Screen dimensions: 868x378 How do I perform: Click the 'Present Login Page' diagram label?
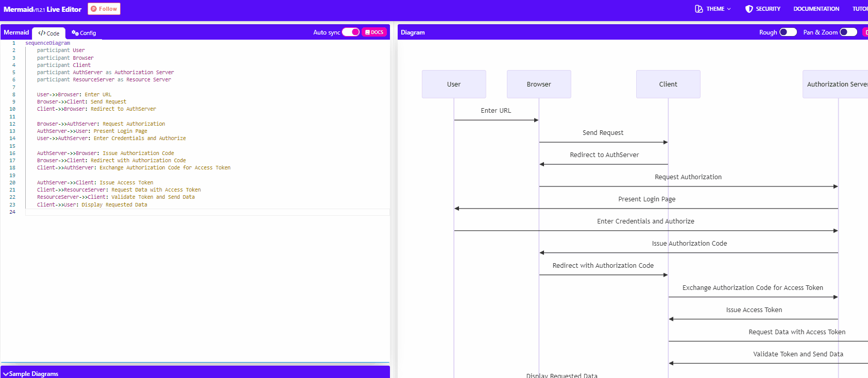(646, 199)
